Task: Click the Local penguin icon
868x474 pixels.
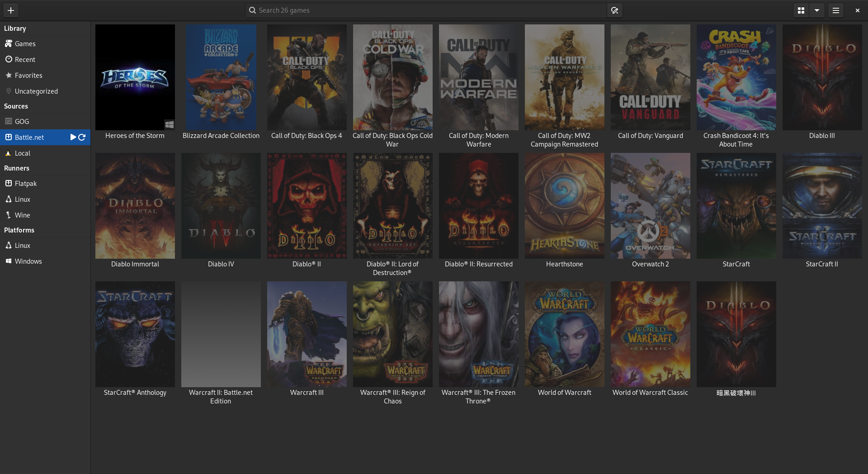Action: tap(8, 153)
